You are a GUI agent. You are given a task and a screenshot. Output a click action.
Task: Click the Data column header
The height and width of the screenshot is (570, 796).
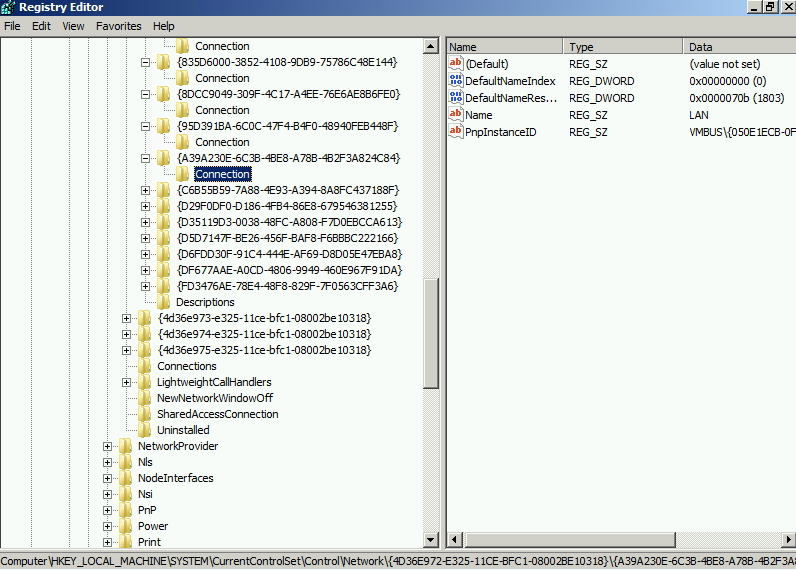[x=740, y=47]
